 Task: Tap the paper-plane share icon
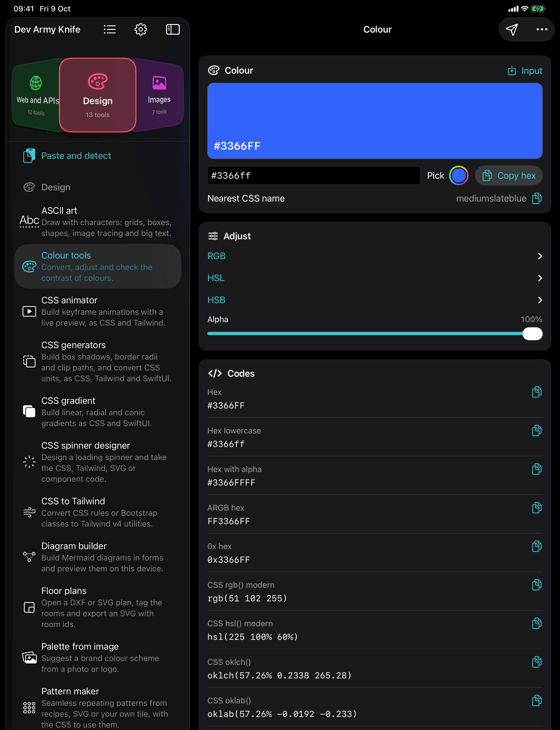click(512, 29)
